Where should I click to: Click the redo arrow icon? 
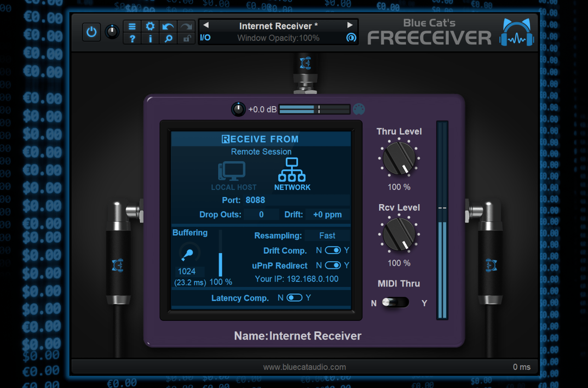(x=186, y=26)
